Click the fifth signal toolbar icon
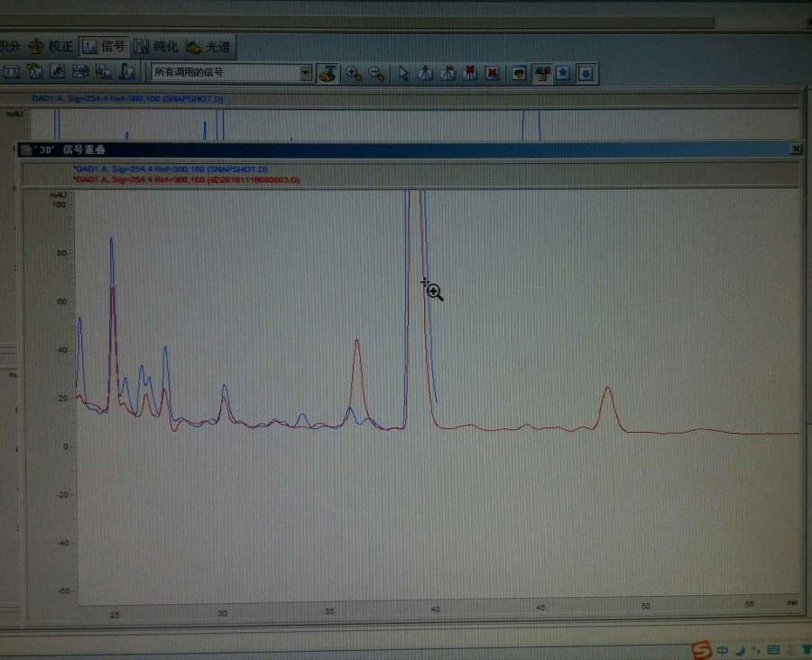The image size is (812, 660). 103,72
